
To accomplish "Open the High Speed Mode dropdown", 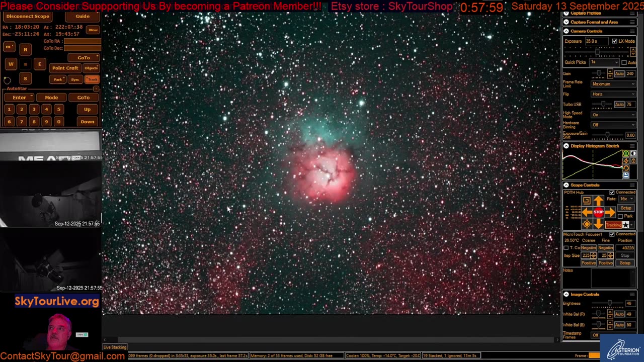I will click(613, 115).
